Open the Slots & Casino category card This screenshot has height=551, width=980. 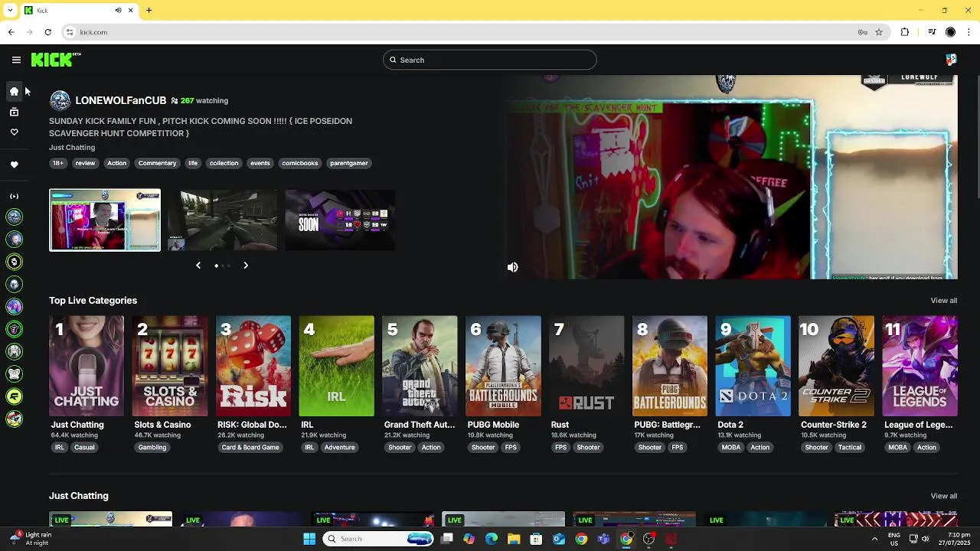tap(170, 366)
